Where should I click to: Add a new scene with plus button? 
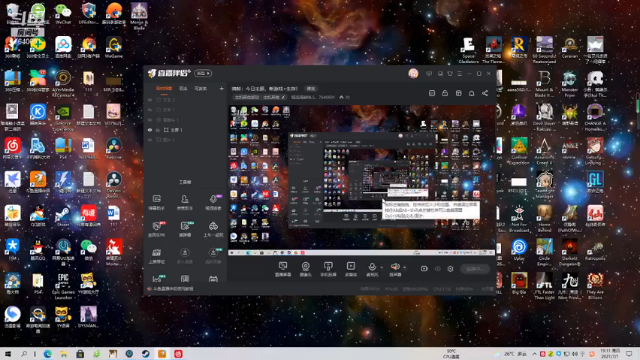[221, 89]
